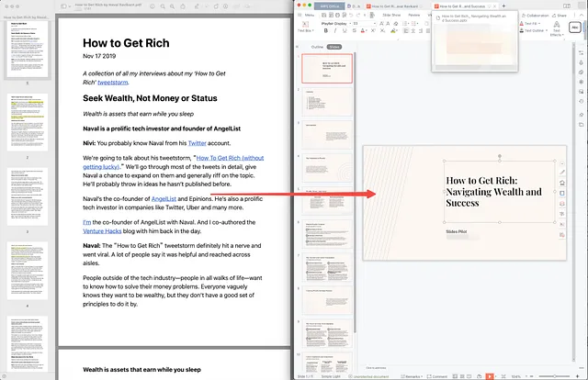Viewport: 588px width, 380px height.
Task: Adjust the zoom slider handle in WPS
Action: click(x=554, y=376)
